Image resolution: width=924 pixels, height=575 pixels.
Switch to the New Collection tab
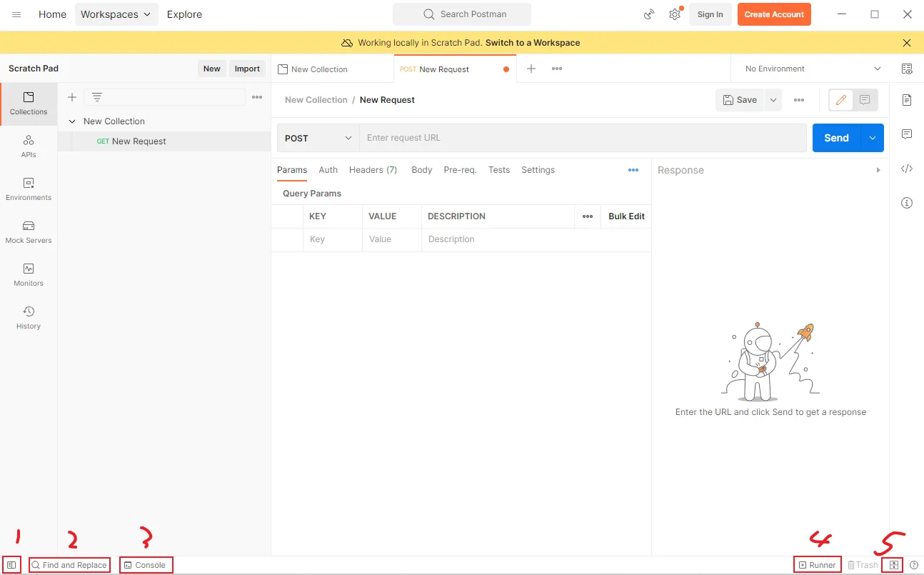[x=333, y=69]
